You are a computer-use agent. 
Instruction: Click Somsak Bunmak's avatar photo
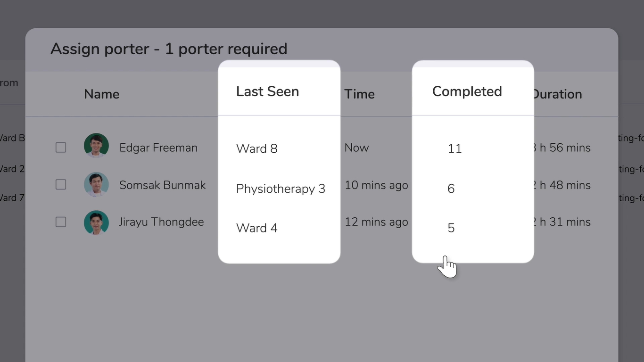point(96,184)
